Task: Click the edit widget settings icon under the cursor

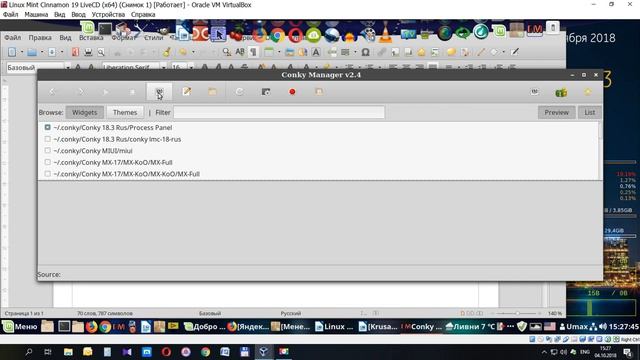Action: [159, 92]
